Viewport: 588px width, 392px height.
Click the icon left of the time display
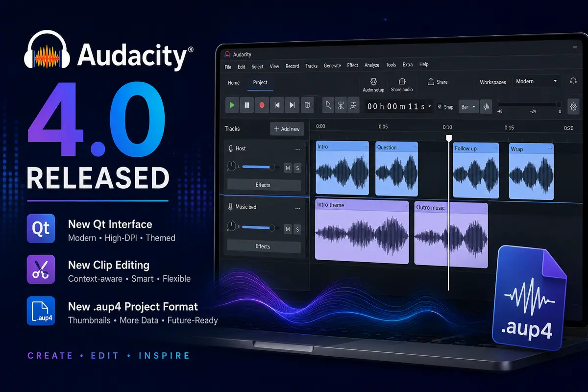[353, 105]
